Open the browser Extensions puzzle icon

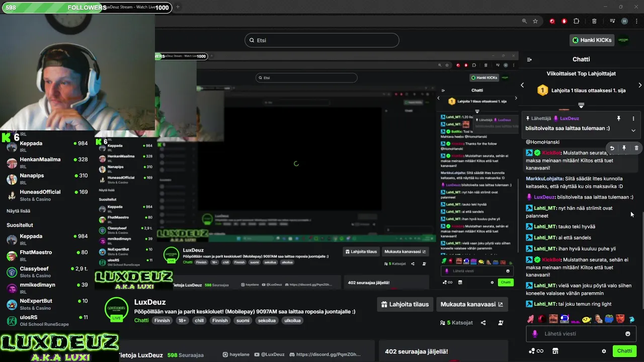coord(577,21)
